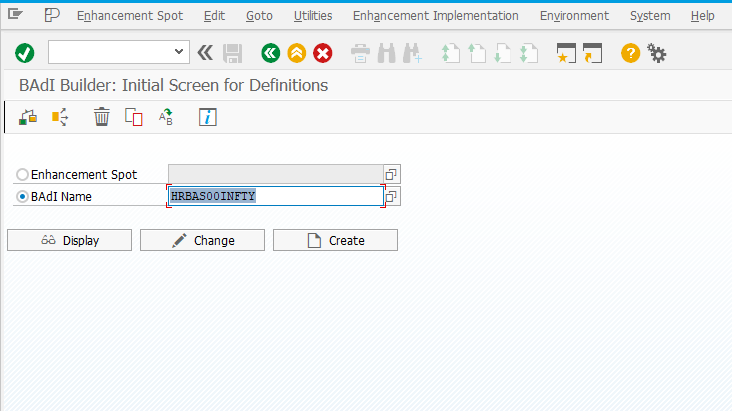Click the trash can Delete icon
732x411 pixels.
[x=101, y=117]
